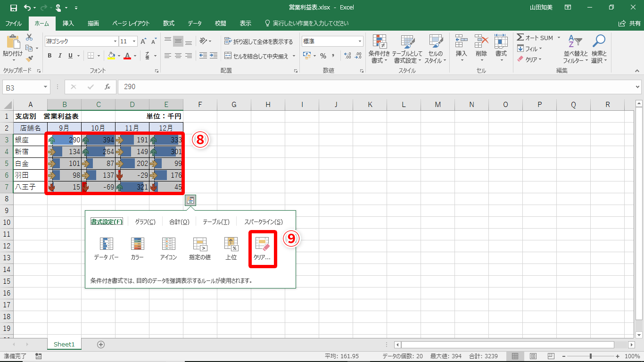This screenshot has height=362, width=644.
Task: Switch to the 挿入 ribbon tab
Action: tap(68, 23)
